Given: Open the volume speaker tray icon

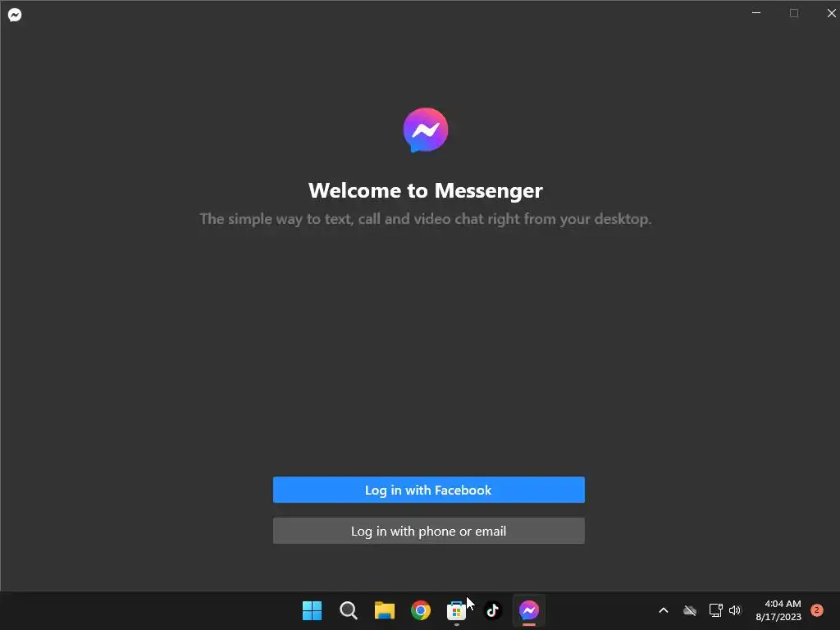Looking at the screenshot, I should (x=735, y=610).
